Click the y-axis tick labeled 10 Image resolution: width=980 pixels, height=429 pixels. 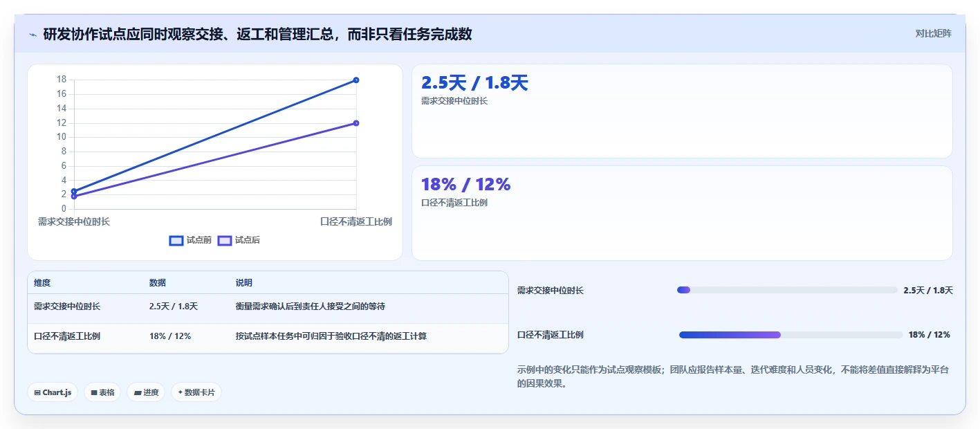click(x=62, y=137)
